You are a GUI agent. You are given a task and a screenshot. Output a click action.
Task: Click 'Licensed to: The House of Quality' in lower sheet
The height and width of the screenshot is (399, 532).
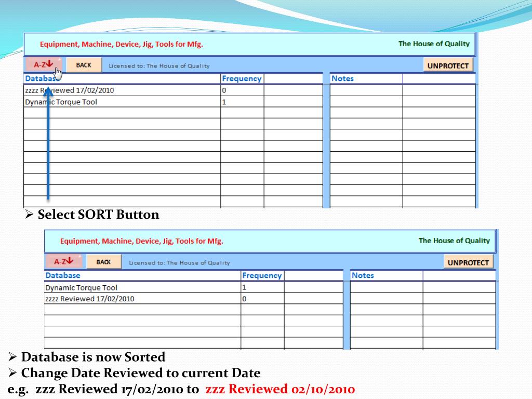point(179,262)
